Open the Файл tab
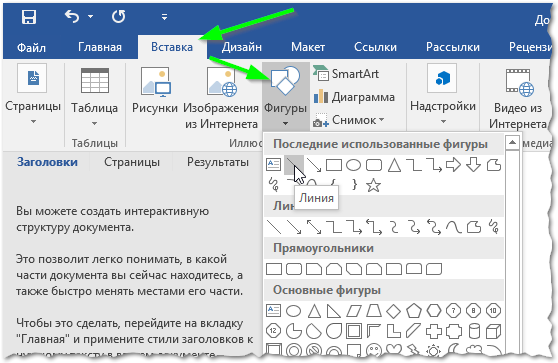558x363 pixels. [x=31, y=47]
